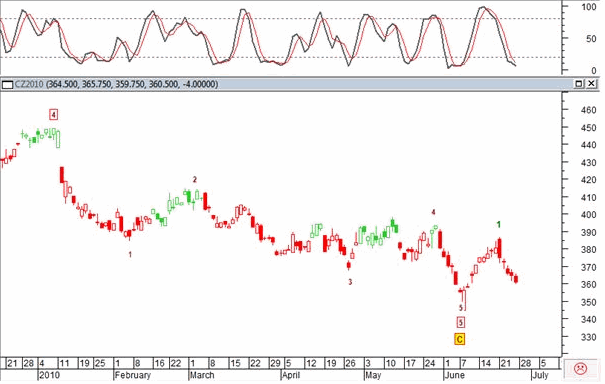
Task: Click the date label 14 in June
Action: coord(485,364)
